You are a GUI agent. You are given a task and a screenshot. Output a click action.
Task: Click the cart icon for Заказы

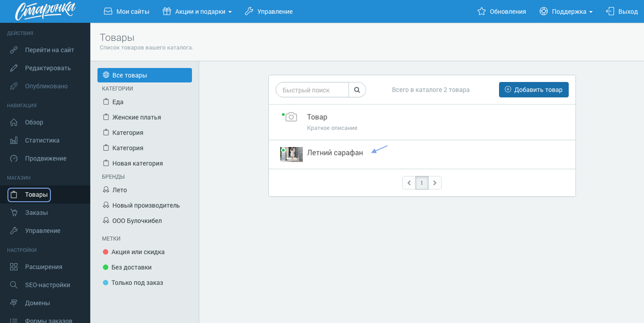click(x=14, y=212)
